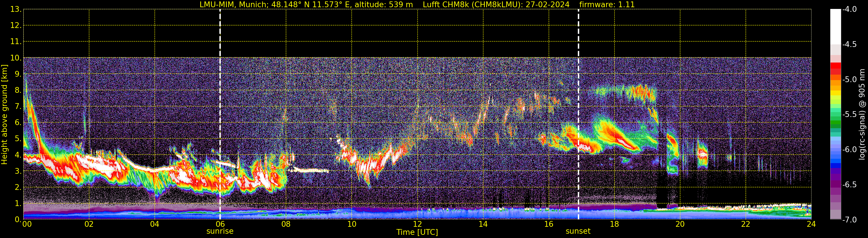Select the 'Lufft CHM8k (CHM8kLMU): 27-02-2024' title text
The image size is (868, 238).
coord(496,5)
